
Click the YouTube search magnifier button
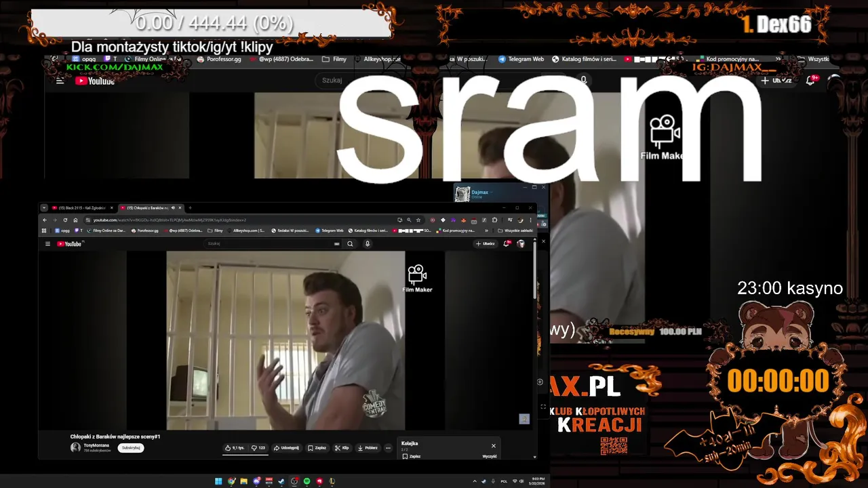[350, 244]
